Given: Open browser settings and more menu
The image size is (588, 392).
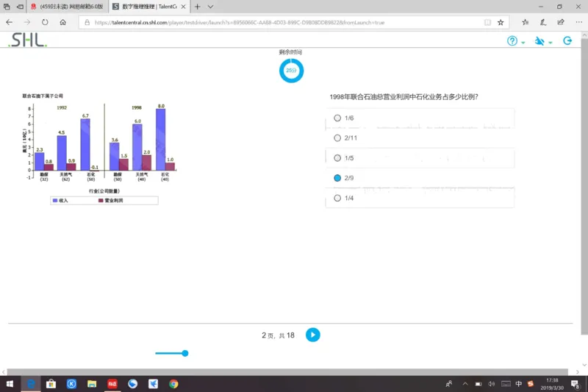Looking at the screenshot, I should point(579,23).
